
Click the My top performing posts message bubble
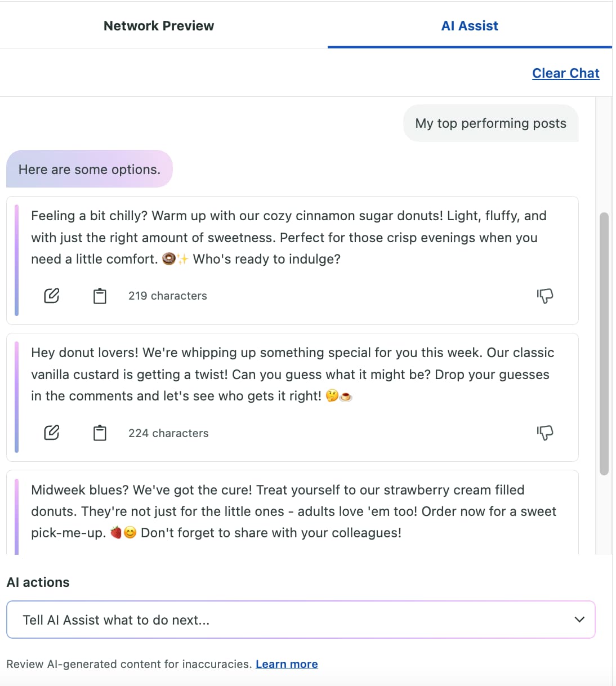pos(490,123)
